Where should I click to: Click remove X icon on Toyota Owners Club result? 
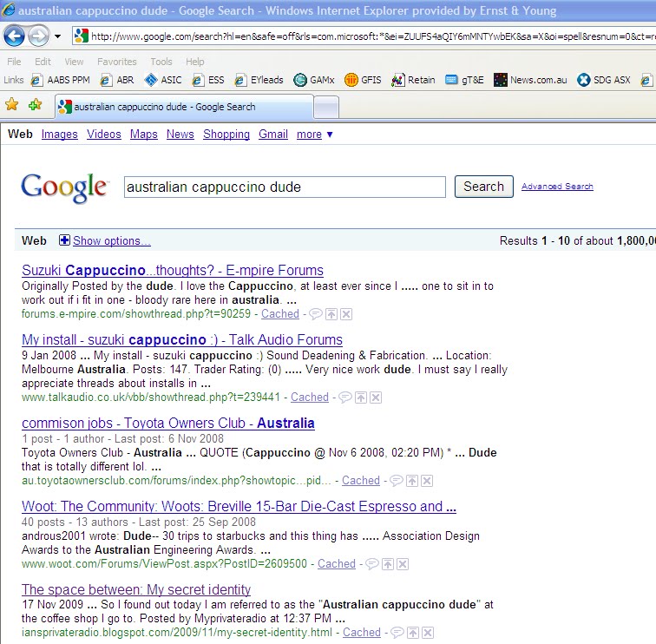(x=427, y=481)
